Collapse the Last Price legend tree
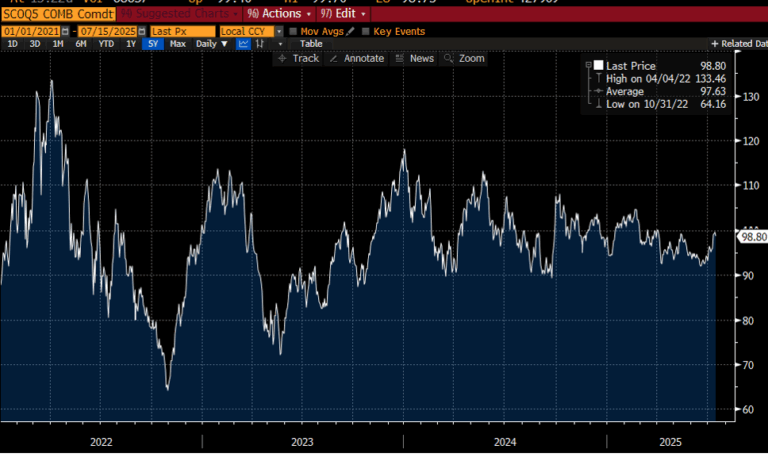This screenshot has width=768, height=457. click(x=587, y=65)
